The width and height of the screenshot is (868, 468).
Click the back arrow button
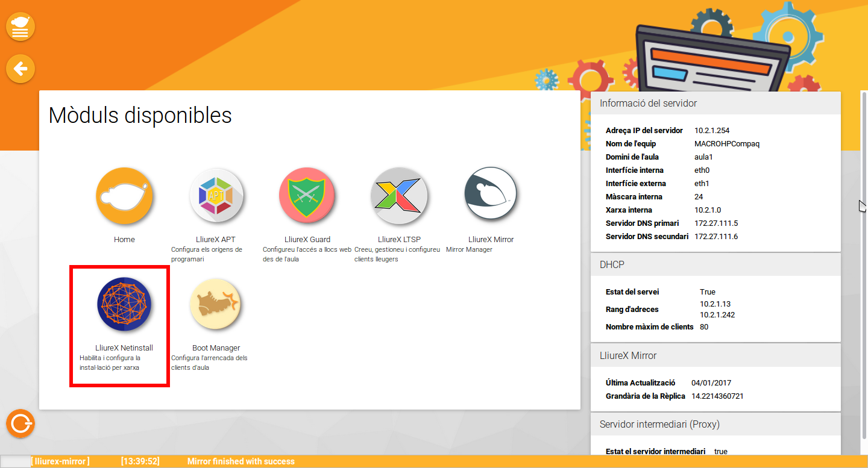pos(20,69)
